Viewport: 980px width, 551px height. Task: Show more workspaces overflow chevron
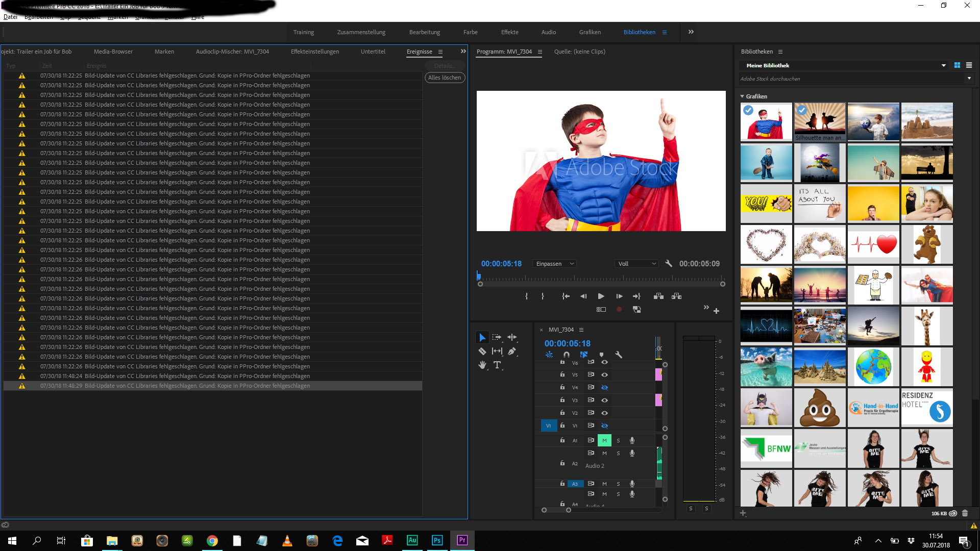[x=691, y=32]
